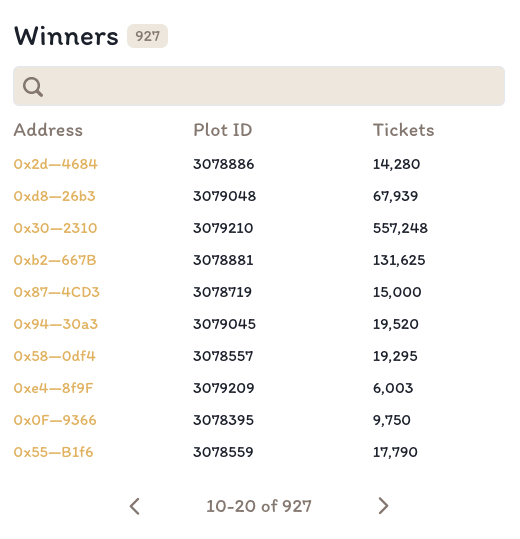This screenshot has height=539, width=520.
Task: Go to previous page of winners
Action: [x=135, y=506]
